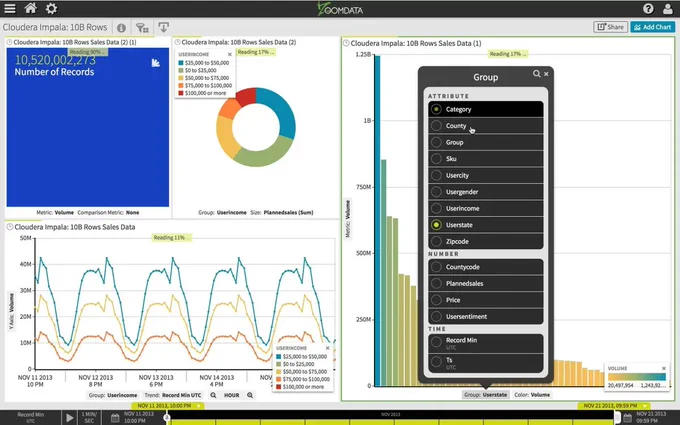Choose Group attribute option
The image size is (680, 425).
click(485, 142)
